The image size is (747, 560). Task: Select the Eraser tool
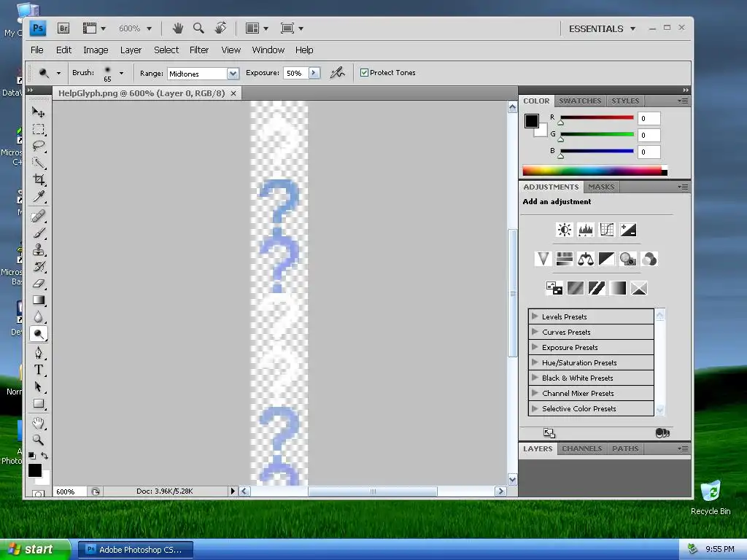(38, 284)
